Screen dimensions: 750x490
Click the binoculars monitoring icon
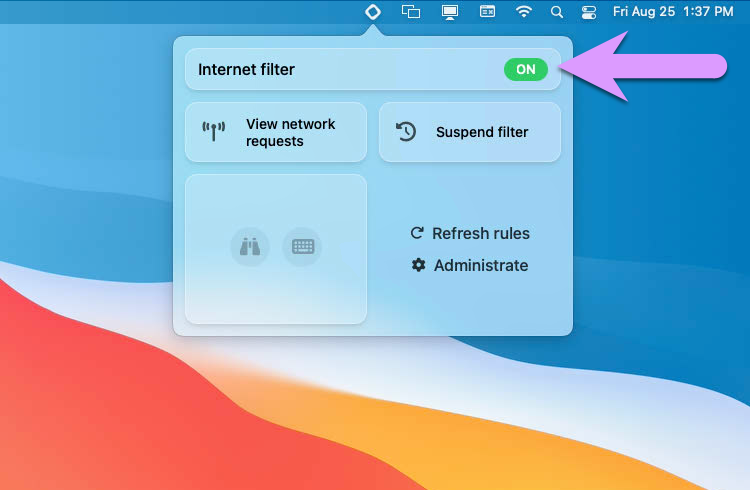point(250,246)
